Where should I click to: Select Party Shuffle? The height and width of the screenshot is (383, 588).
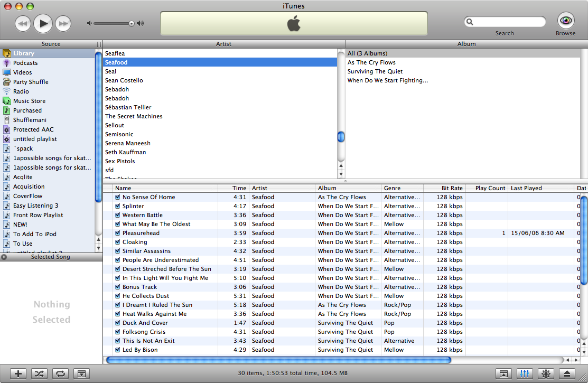[48, 82]
